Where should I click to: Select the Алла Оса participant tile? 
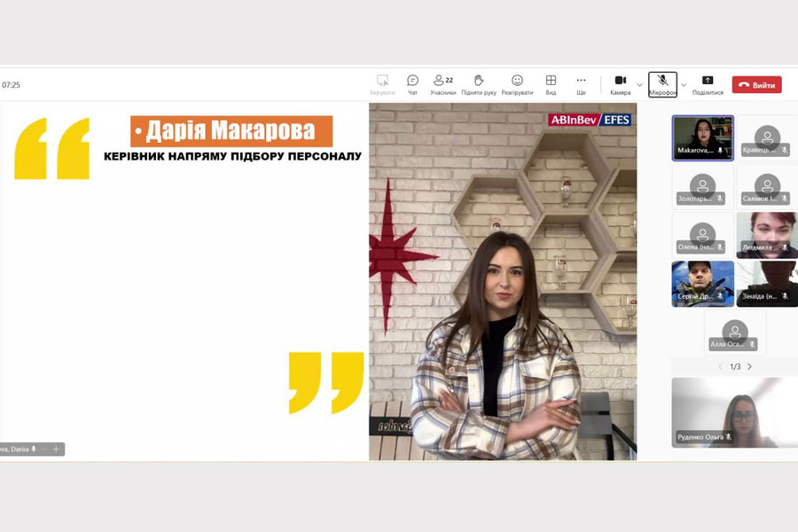pos(735,332)
